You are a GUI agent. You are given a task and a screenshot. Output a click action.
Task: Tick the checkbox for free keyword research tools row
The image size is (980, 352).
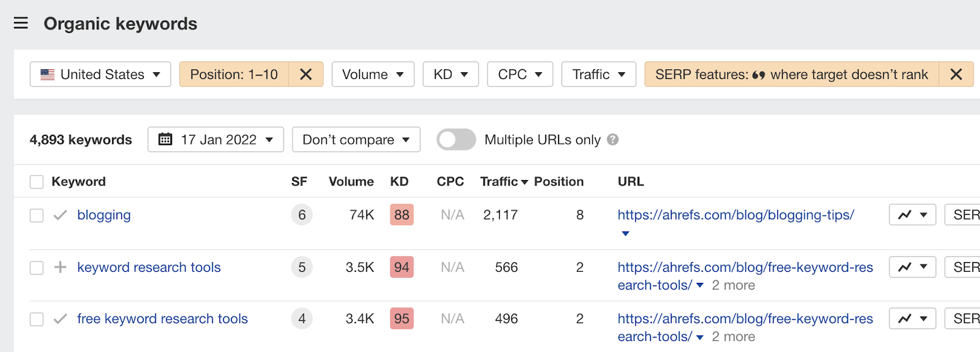(37, 319)
